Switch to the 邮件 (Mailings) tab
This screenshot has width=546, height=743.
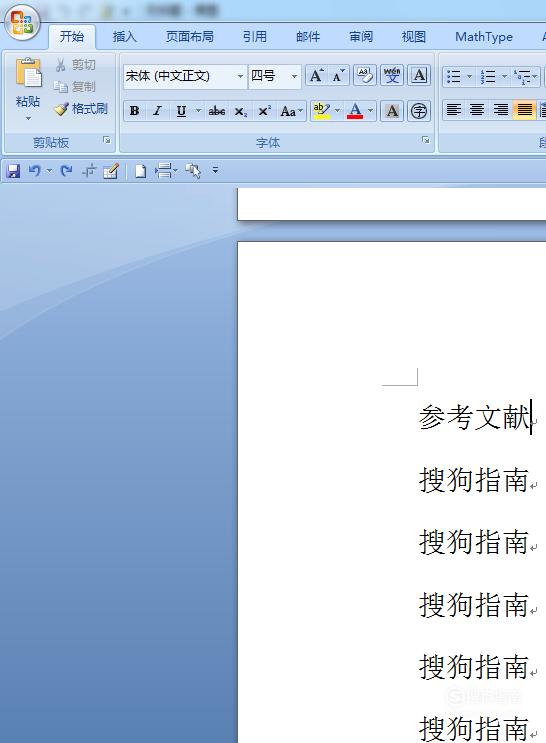pos(308,36)
